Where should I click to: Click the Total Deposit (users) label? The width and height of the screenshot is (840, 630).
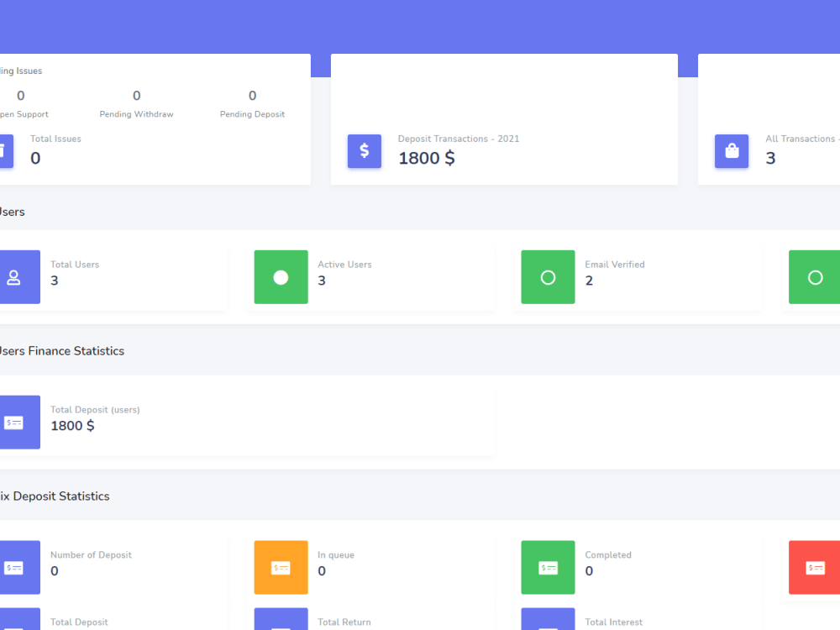[x=95, y=410]
